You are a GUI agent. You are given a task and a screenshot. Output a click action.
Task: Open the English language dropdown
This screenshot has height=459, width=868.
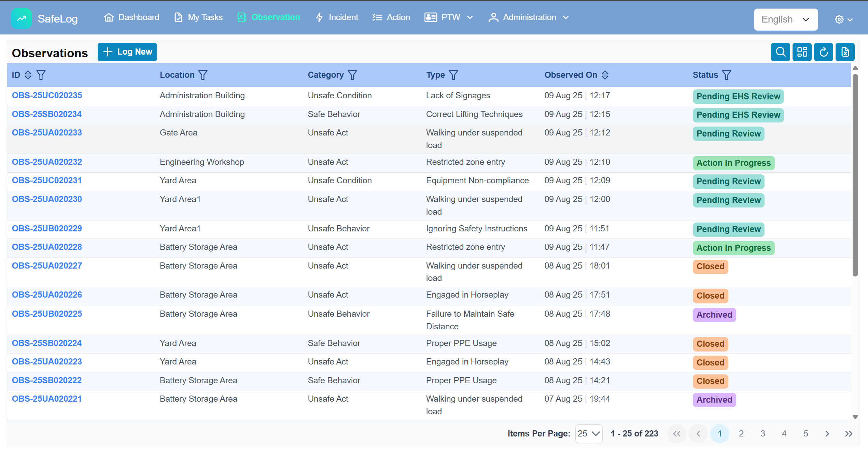tap(785, 19)
